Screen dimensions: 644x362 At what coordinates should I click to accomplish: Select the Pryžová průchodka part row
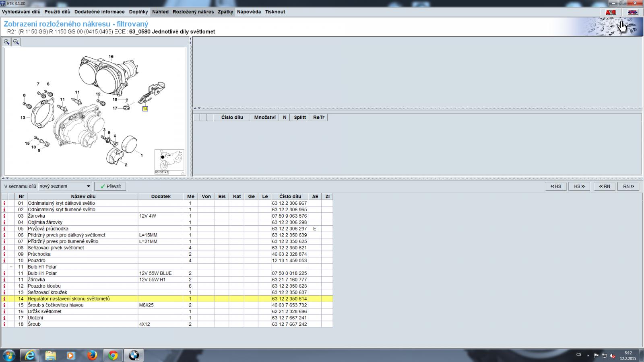pos(48,228)
